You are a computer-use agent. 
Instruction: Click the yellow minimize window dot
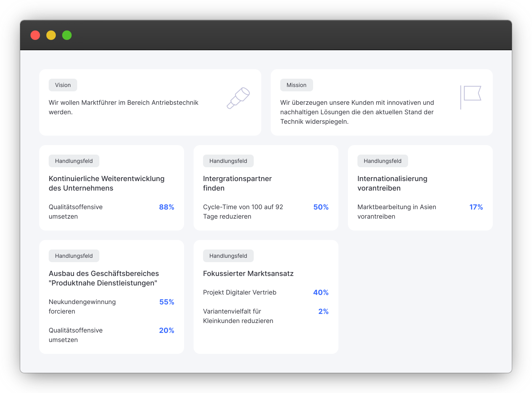click(51, 35)
